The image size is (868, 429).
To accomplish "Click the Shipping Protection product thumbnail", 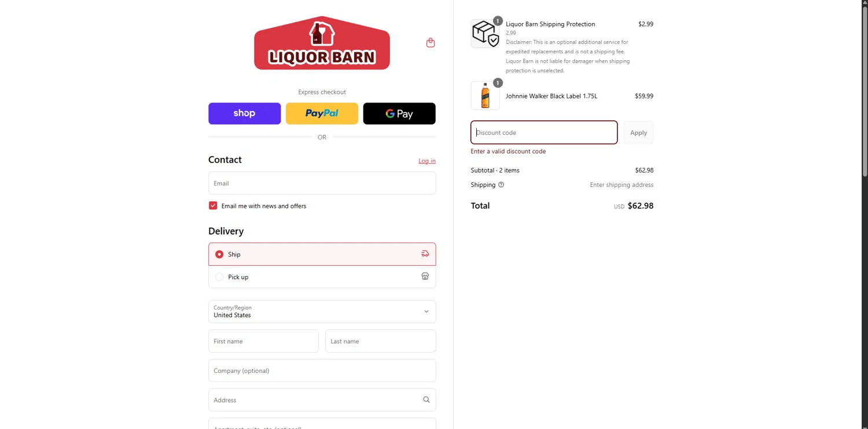I will pos(485,33).
